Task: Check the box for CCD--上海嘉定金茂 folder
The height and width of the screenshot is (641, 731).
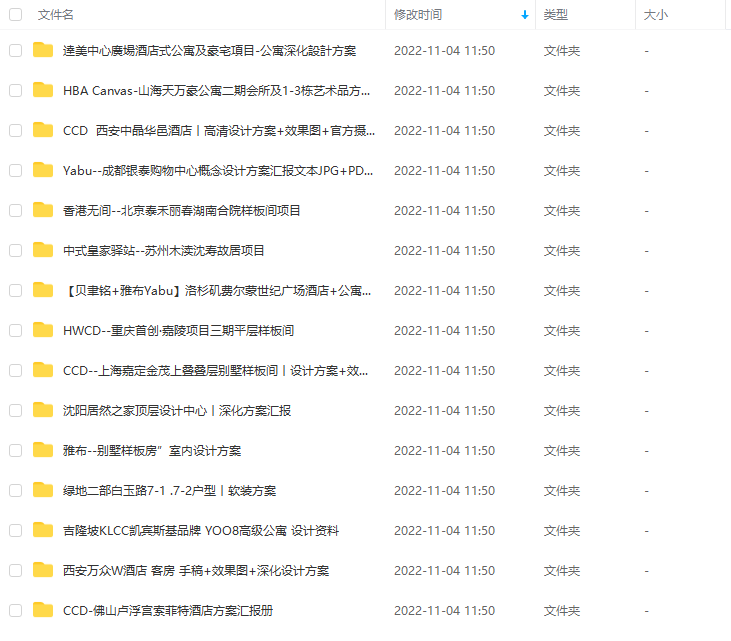Action: coord(15,371)
